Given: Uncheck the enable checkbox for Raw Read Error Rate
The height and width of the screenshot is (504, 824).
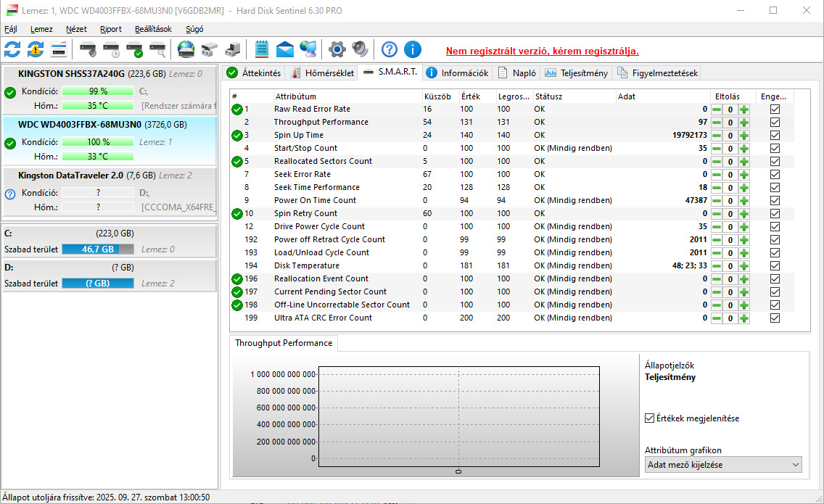Looking at the screenshot, I should (775, 110).
